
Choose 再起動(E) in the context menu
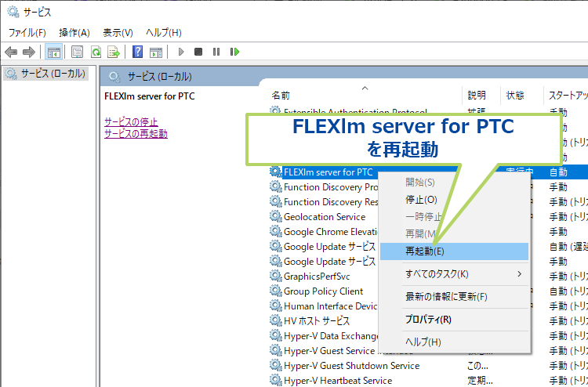point(454,251)
